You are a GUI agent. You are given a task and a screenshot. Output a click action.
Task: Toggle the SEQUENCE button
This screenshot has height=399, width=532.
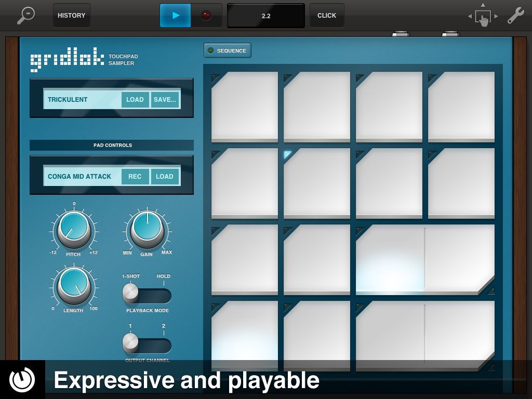tap(228, 50)
